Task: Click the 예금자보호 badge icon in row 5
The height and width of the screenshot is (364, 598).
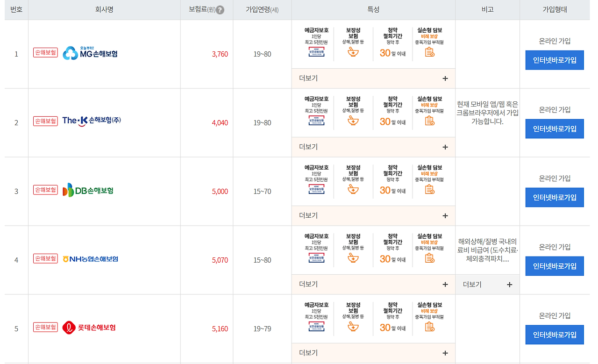Action: point(316,327)
